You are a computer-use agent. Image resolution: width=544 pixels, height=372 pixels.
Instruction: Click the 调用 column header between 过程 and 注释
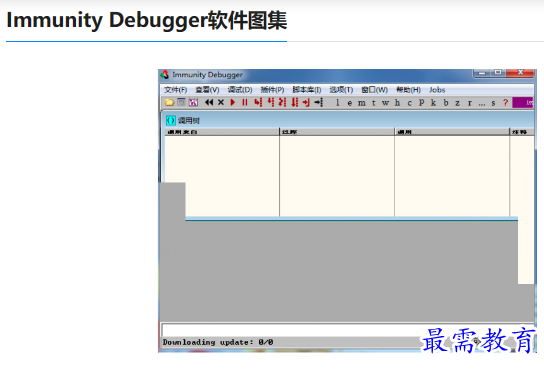(x=452, y=132)
